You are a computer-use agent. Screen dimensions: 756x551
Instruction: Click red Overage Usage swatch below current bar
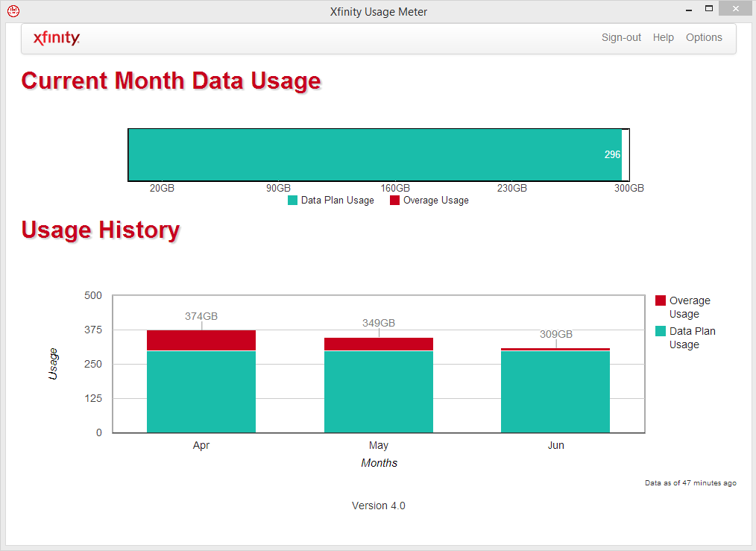tap(394, 201)
